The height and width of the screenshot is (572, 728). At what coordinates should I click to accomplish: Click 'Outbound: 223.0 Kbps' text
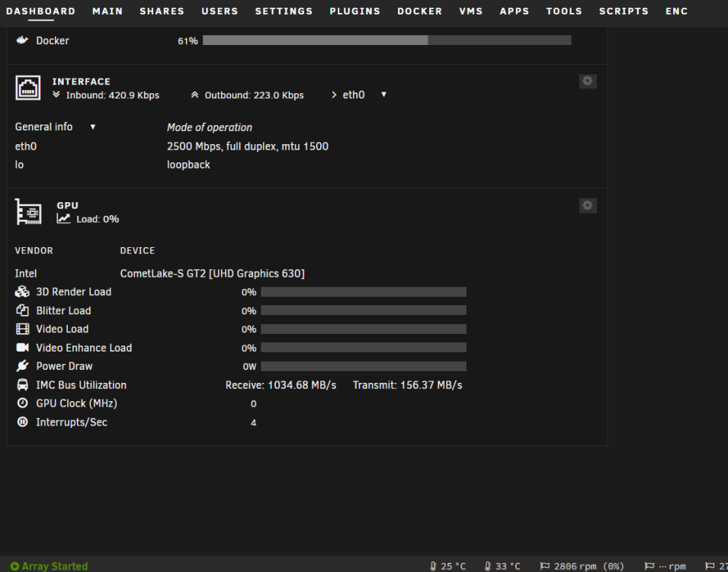(x=255, y=95)
